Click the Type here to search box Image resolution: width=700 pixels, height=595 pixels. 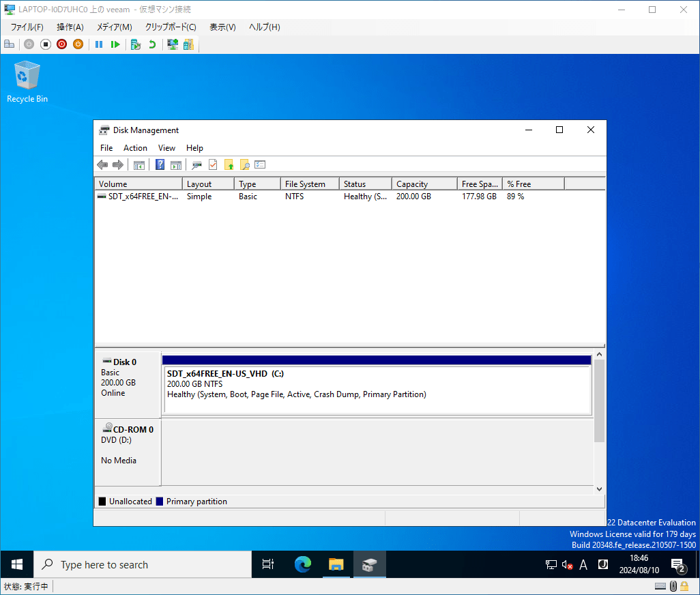click(x=143, y=565)
